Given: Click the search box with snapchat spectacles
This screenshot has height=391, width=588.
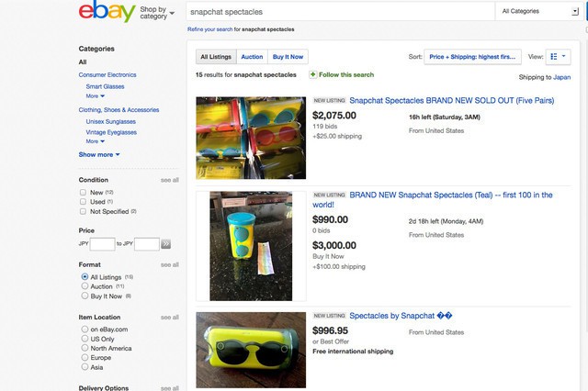Looking at the screenshot, I should [x=338, y=13].
